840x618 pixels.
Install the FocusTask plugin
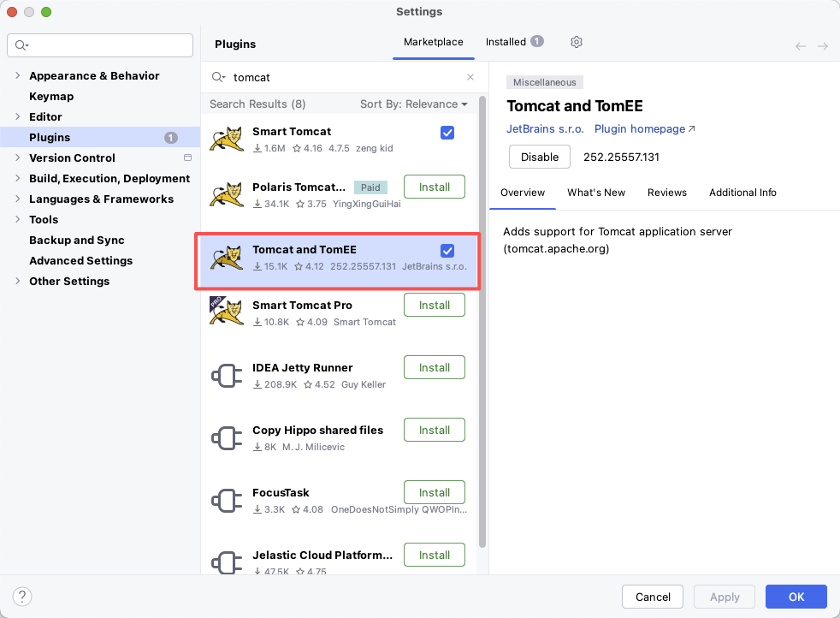click(435, 492)
